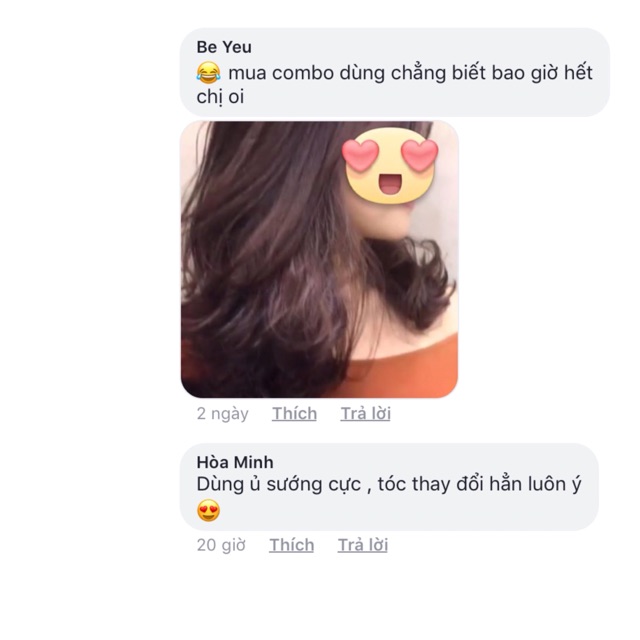Like Be Yeu's comment with Thích
This screenshot has height=640, width=640.
click(294, 413)
